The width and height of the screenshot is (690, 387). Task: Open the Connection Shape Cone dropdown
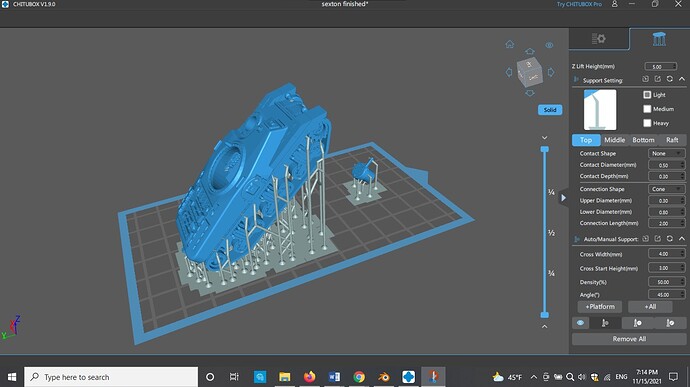[x=666, y=189]
